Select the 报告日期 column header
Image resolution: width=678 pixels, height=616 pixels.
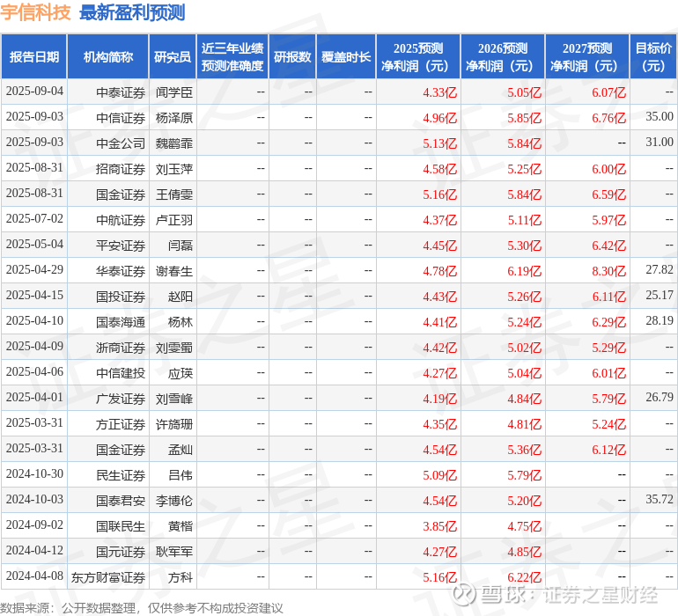click(34, 56)
